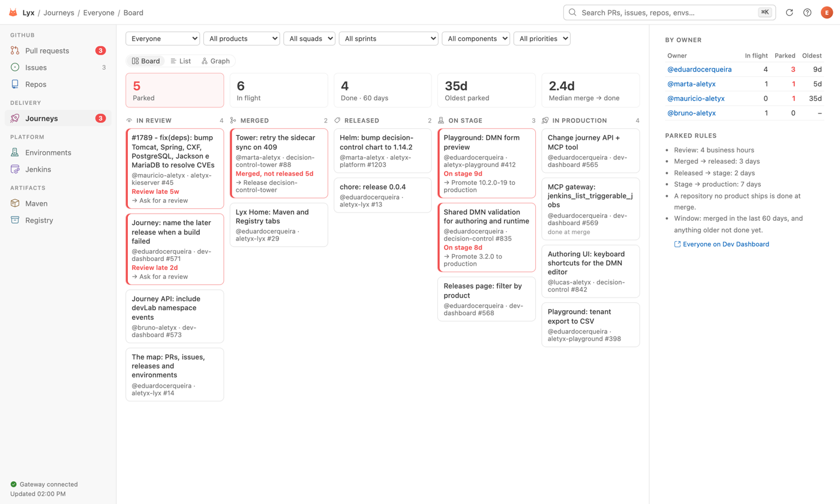Open the All components dropdown

coord(476,38)
